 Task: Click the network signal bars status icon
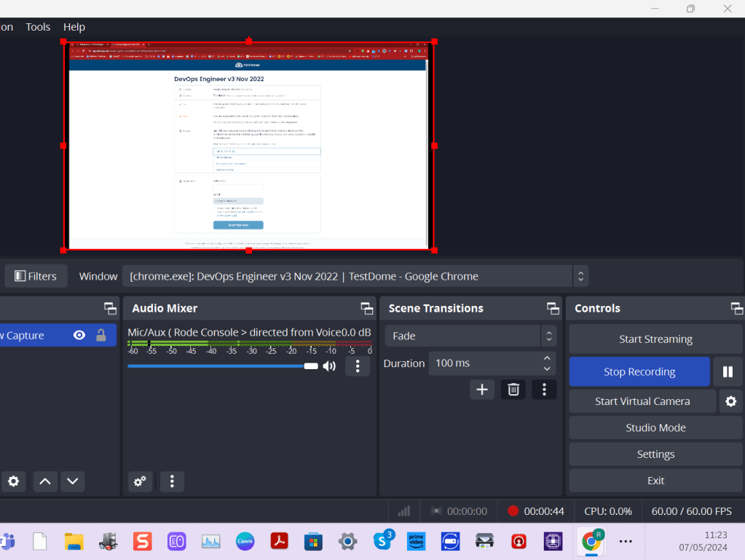[404, 511]
